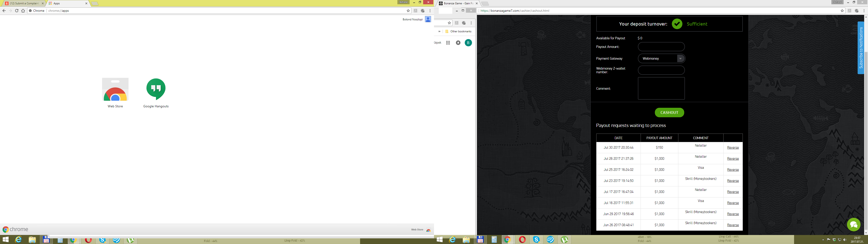Viewport: 868px width, 244px height.
Task: Click into the Comment text area
Action: click(661, 88)
